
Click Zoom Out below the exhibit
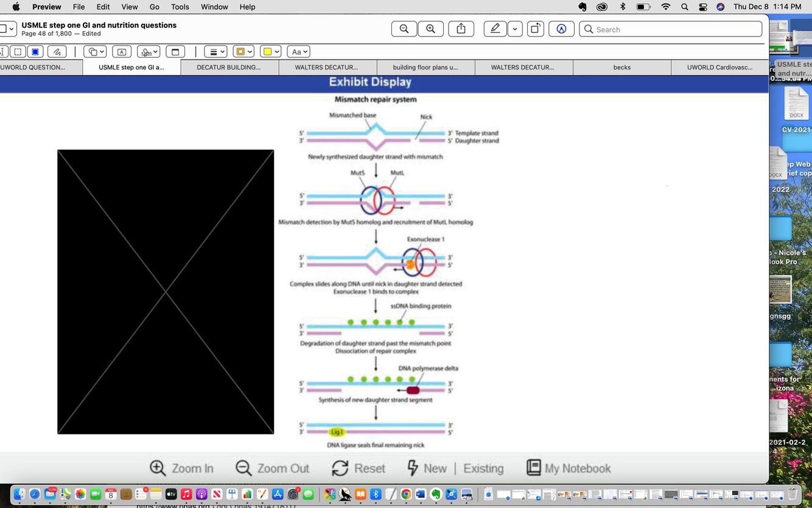272,468
